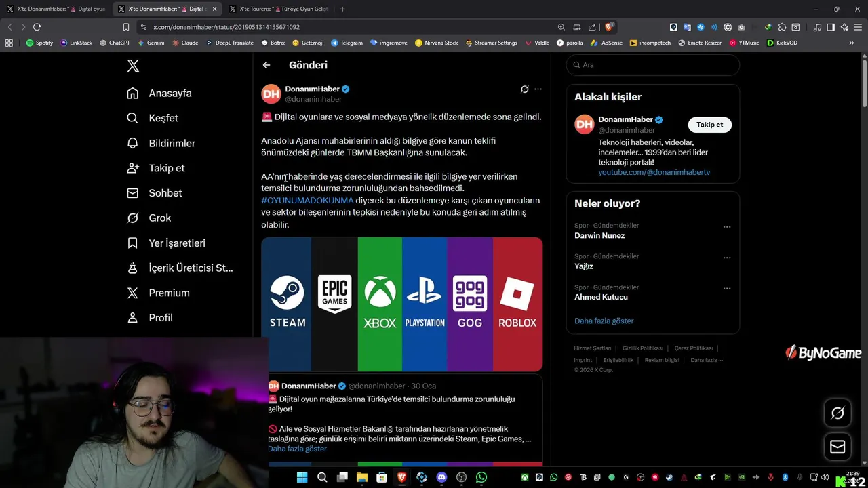Open the youtube.com/@donanimhabertv link
The height and width of the screenshot is (488, 868).
(x=654, y=172)
